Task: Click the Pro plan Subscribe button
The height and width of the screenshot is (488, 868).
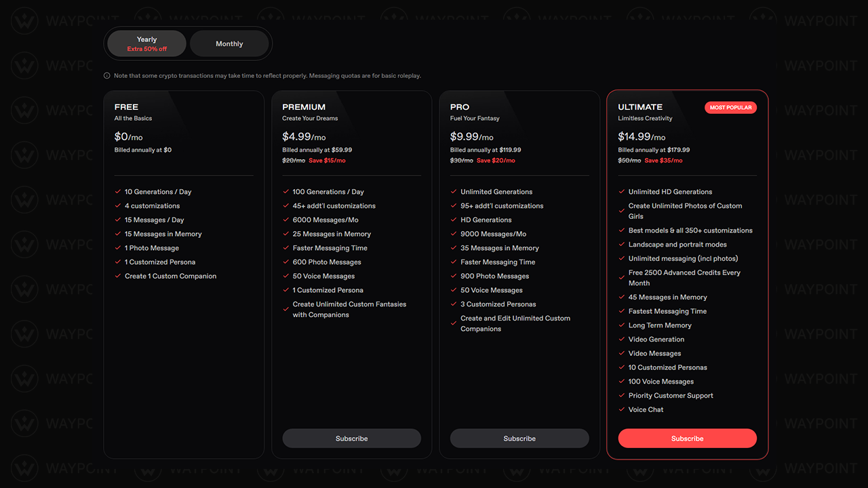Action: coord(519,438)
